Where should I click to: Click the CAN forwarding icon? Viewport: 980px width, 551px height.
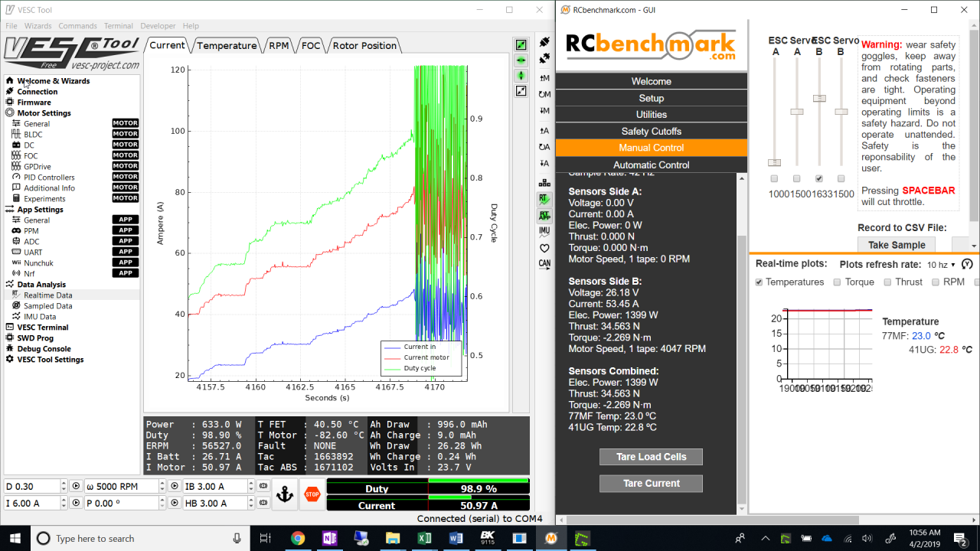pos(544,264)
